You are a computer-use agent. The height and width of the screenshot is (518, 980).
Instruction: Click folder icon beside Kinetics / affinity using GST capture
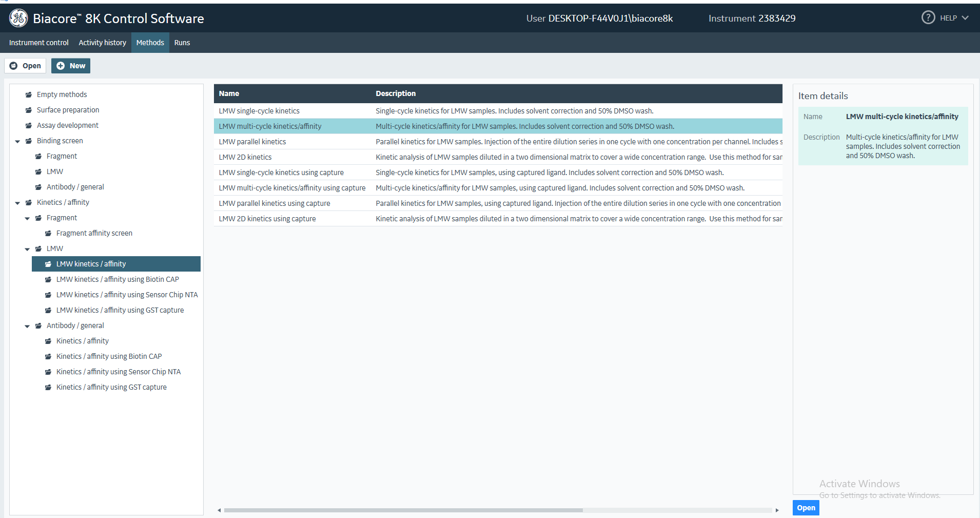click(48, 388)
